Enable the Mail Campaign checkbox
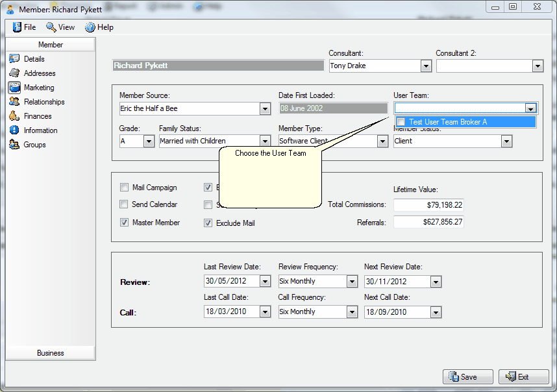Image resolution: width=557 pixels, height=392 pixels. click(x=124, y=187)
